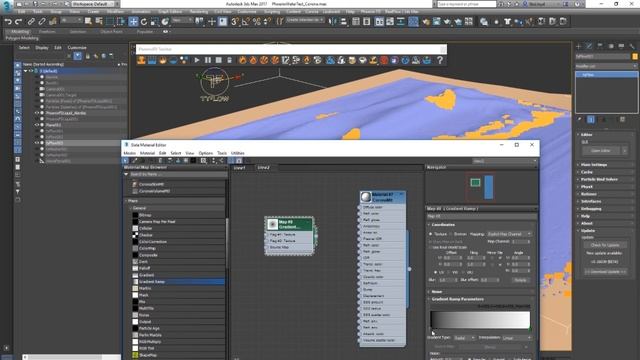Click the Check for Update button
This screenshot has width=640, height=360.
(x=605, y=245)
